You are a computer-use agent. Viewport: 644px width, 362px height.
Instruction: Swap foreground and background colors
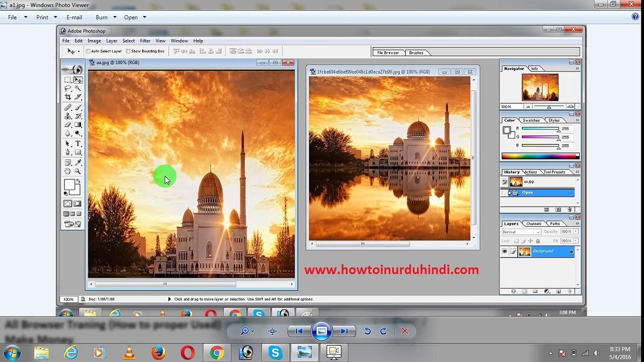[78, 181]
